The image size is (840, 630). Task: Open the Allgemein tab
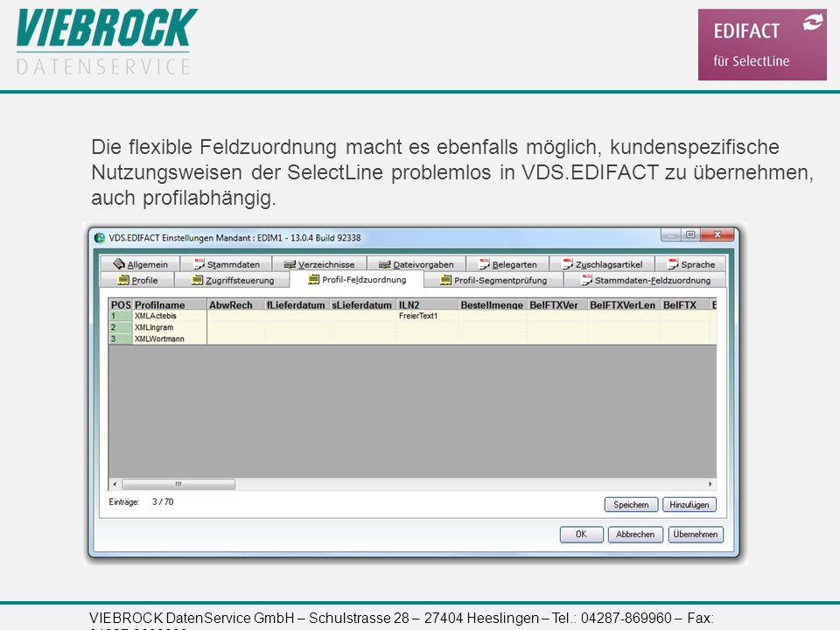140,264
